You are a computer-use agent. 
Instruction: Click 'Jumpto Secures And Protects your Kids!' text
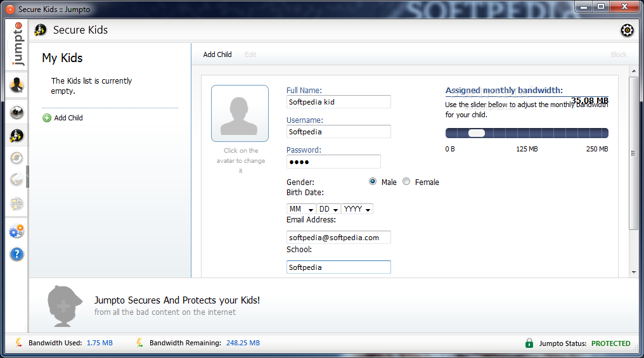[177, 300]
